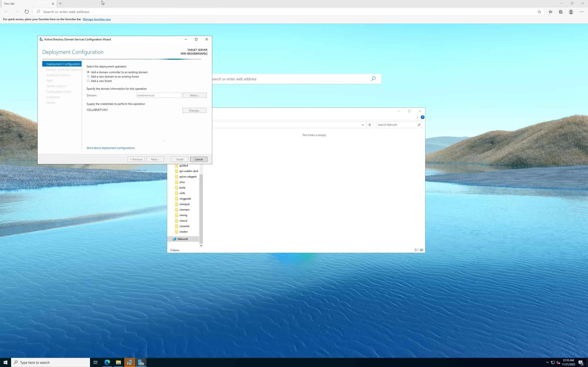Image resolution: width=588 pixels, height=367 pixels.
Task: Expand the Explorer address history dropdown
Action: [363, 125]
